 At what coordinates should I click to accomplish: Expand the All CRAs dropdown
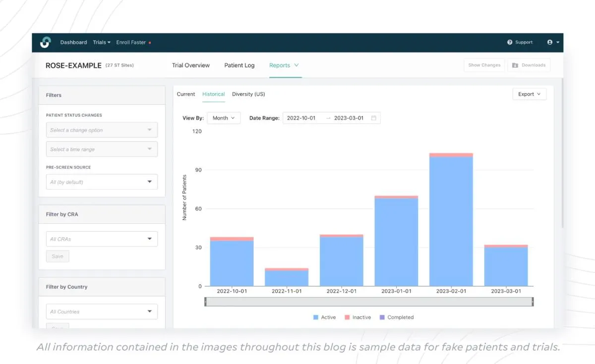click(102, 239)
